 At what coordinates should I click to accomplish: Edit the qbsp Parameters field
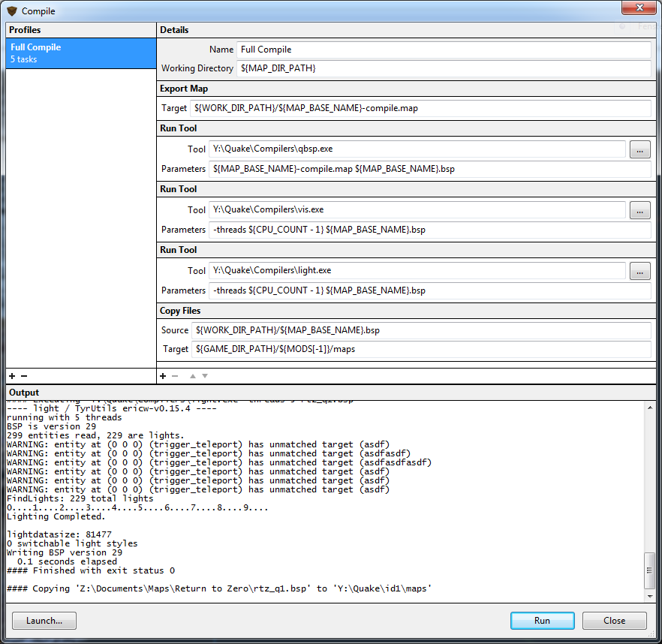[x=429, y=169]
